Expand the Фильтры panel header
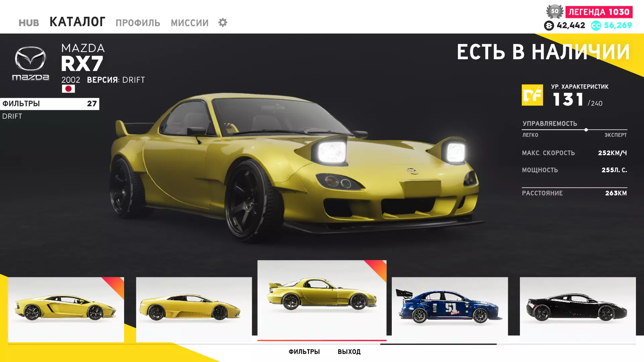 coord(50,104)
